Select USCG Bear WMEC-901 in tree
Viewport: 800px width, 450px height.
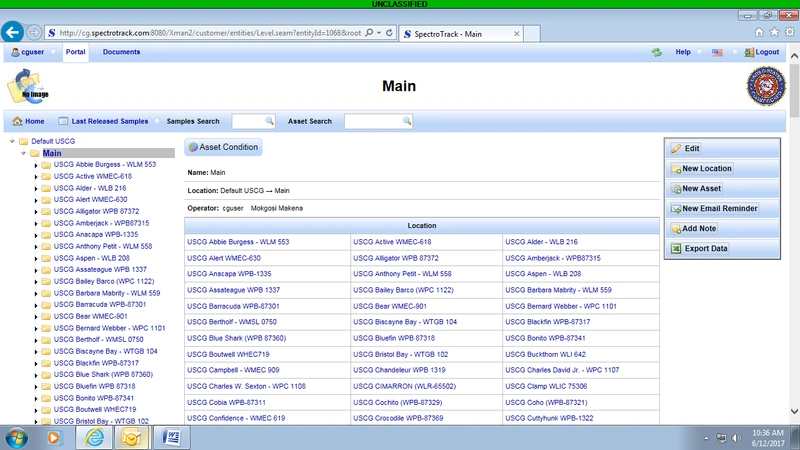(90, 316)
